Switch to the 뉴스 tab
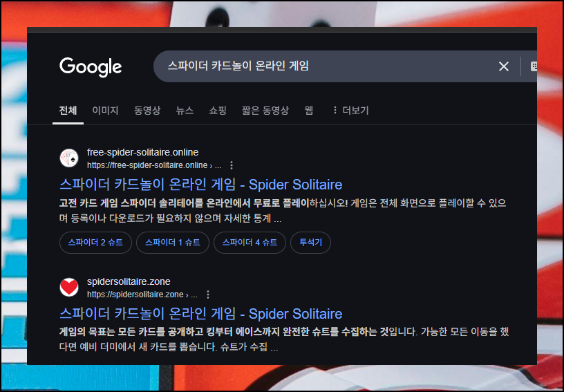Viewport: 564px width, 392px height. [185, 111]
